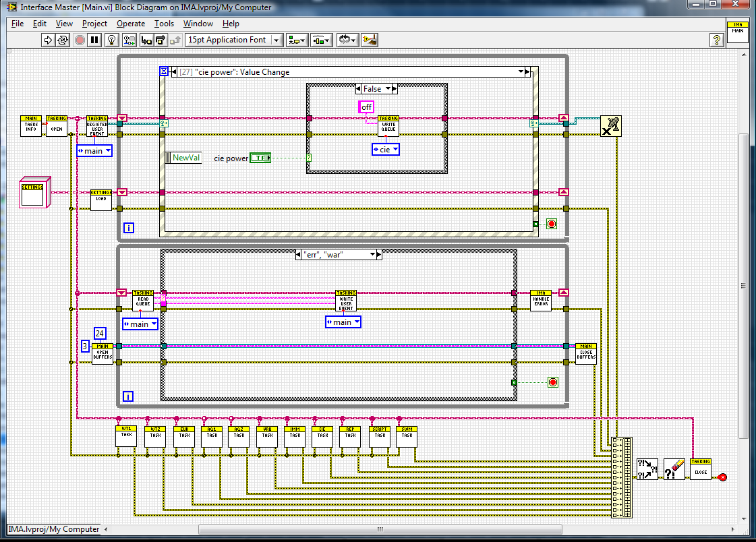Click the Clean Up Diagram broom icon

point(369,40)
